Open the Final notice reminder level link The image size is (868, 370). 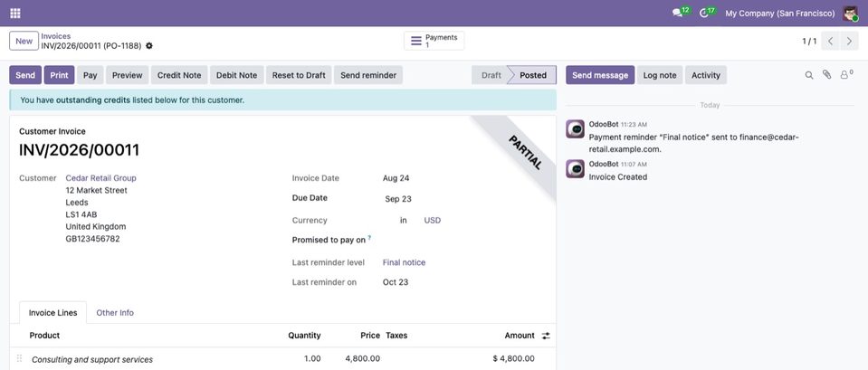point(404,262)
